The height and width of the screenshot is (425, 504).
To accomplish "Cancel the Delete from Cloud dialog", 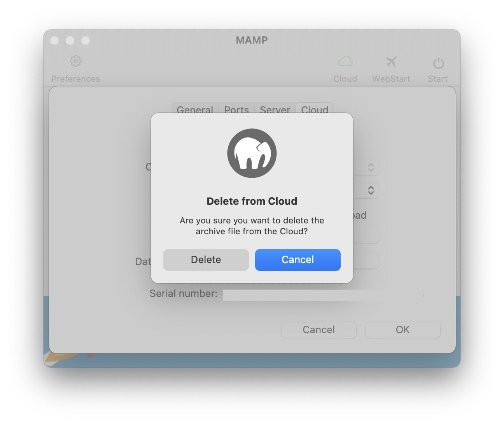I will coord(297,260).
